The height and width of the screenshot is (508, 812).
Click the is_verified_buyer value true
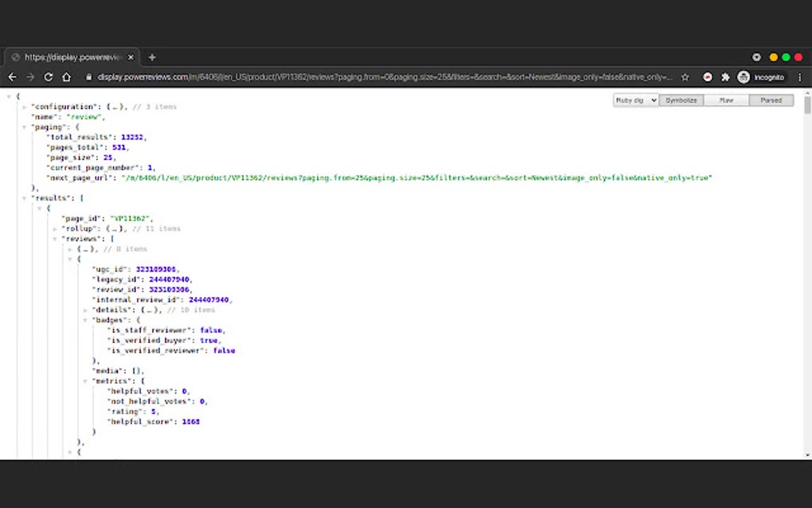coord(209,340)
